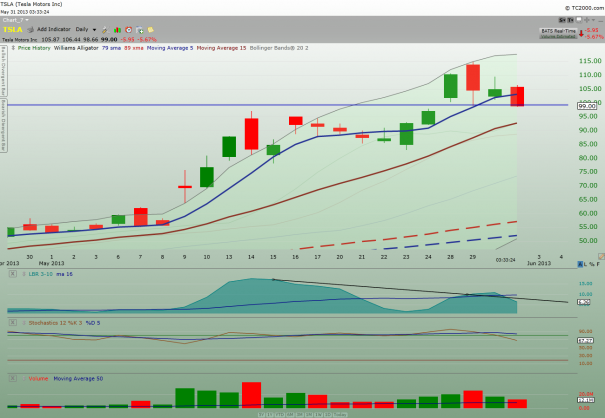Close the LBR 3-10 indicator pane
605x418 pixels.
[13, 274]
